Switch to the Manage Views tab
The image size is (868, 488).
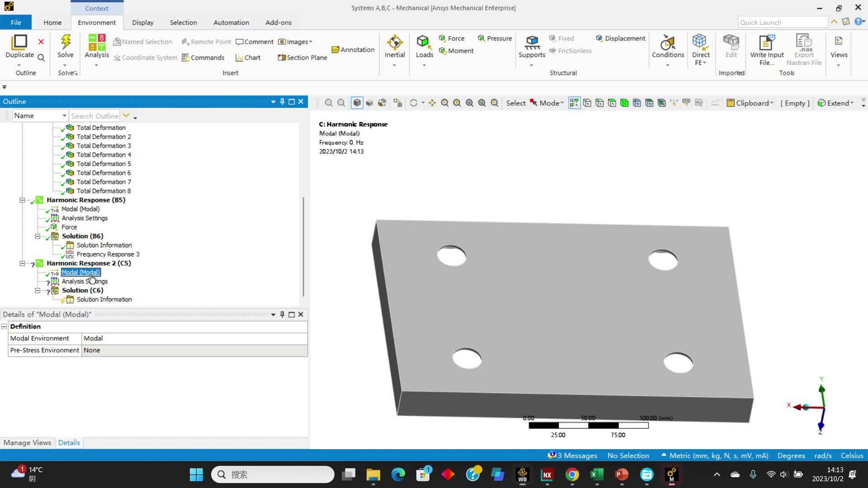(x=27, y=442)
